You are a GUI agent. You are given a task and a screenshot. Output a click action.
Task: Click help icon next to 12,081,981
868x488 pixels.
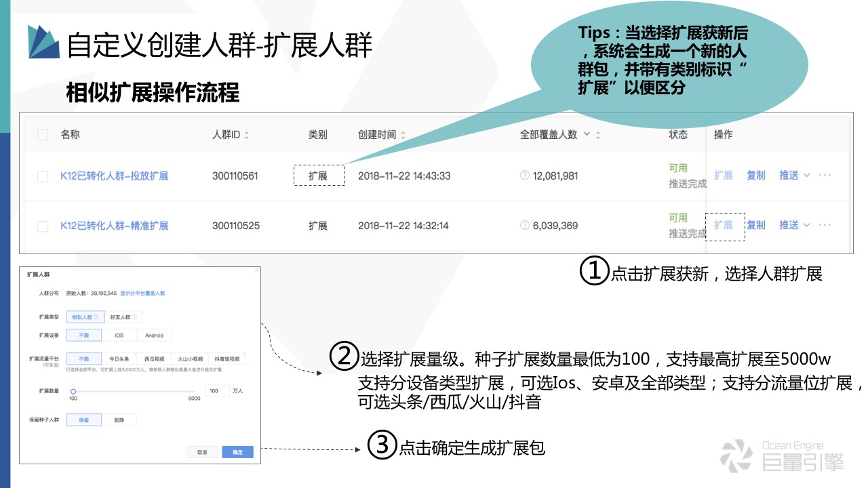click(x=524, y=176)
